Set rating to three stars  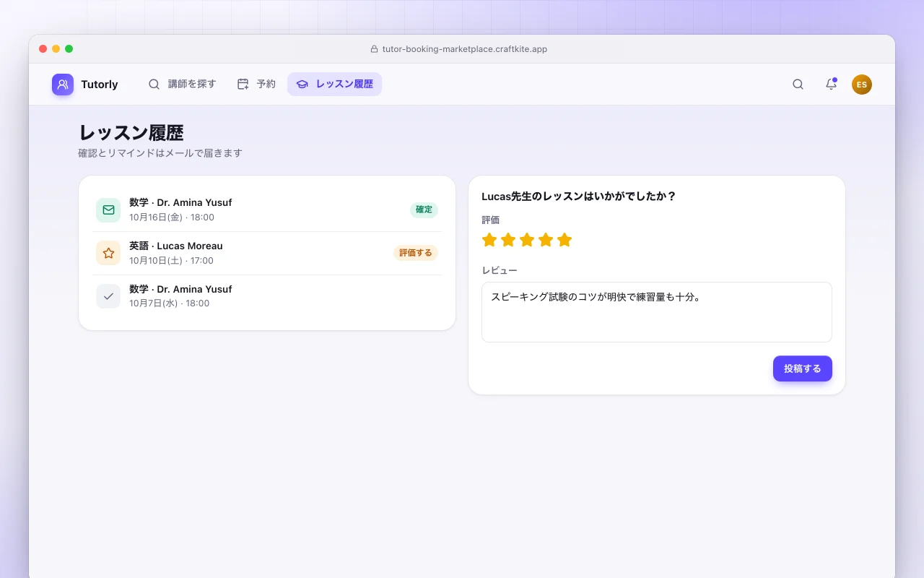tap(527, 240)
